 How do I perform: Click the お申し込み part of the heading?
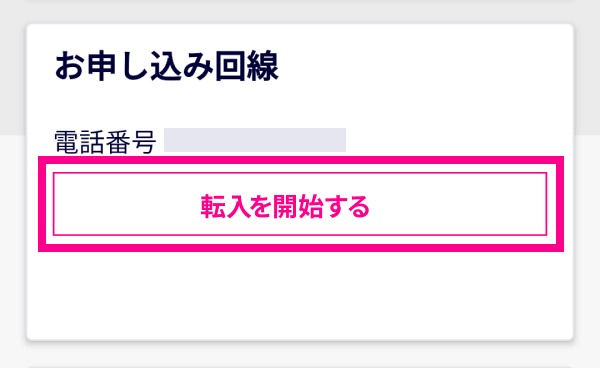pyautogui.click(x=134, y=66)
